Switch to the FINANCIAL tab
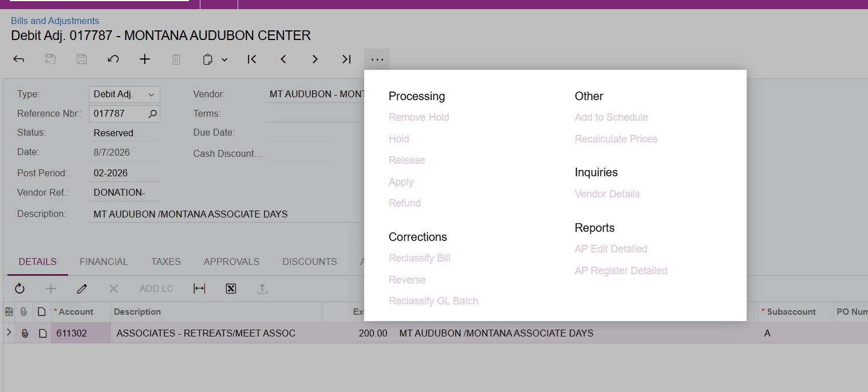This screenshot has width=868, height=392. 104,262
